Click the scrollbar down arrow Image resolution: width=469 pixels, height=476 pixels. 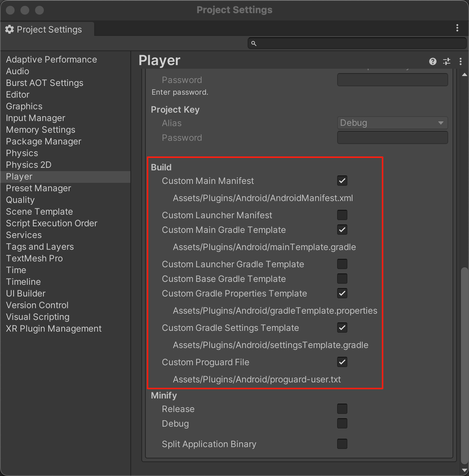click(465, 470)
